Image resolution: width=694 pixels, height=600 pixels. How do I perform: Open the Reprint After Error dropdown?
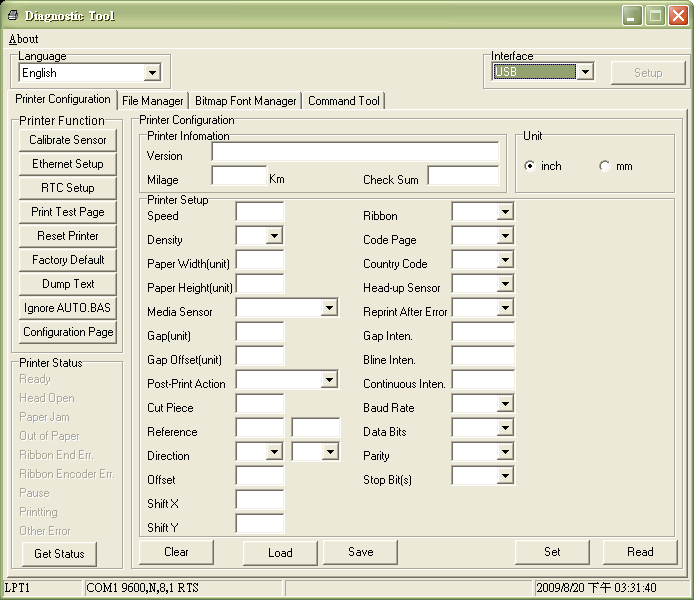505,308
